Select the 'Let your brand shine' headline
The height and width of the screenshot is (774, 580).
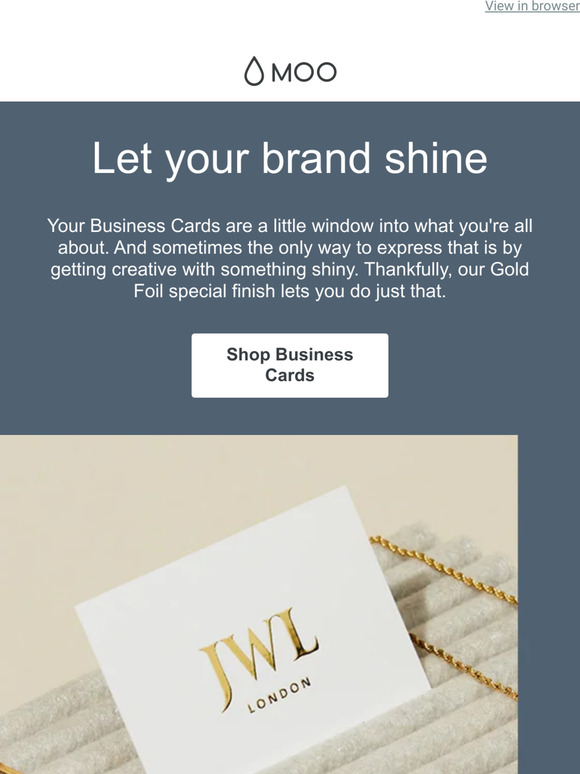(290, 158)
